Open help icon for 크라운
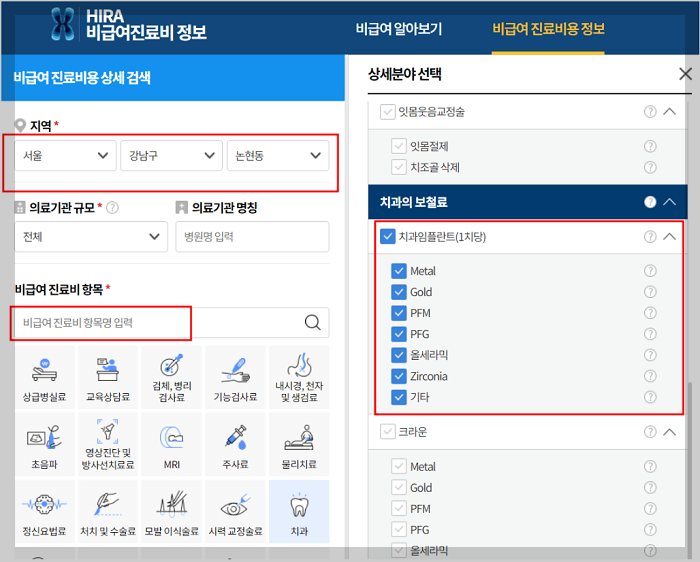The height and width of the screenshot is (562, 700). click(650, 432)
